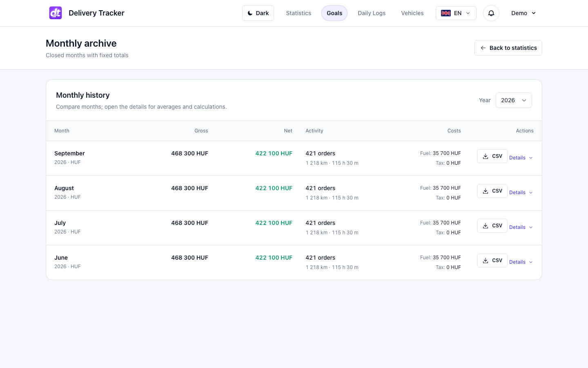This screenshot has width=588, height=368.
Task: Click the June month name
Action: (61, 258)
